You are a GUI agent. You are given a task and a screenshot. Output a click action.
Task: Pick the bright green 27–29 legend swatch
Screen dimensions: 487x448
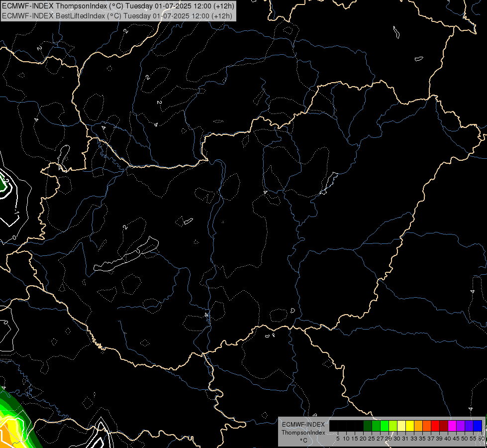(385, 426)
